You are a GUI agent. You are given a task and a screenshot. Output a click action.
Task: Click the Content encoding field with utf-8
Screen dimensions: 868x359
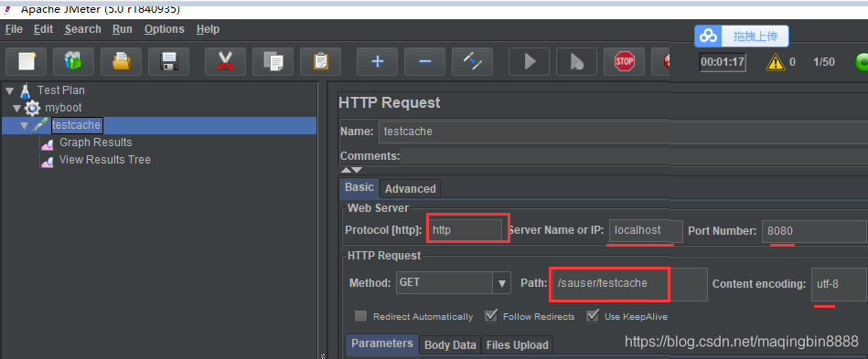point(840,284)
